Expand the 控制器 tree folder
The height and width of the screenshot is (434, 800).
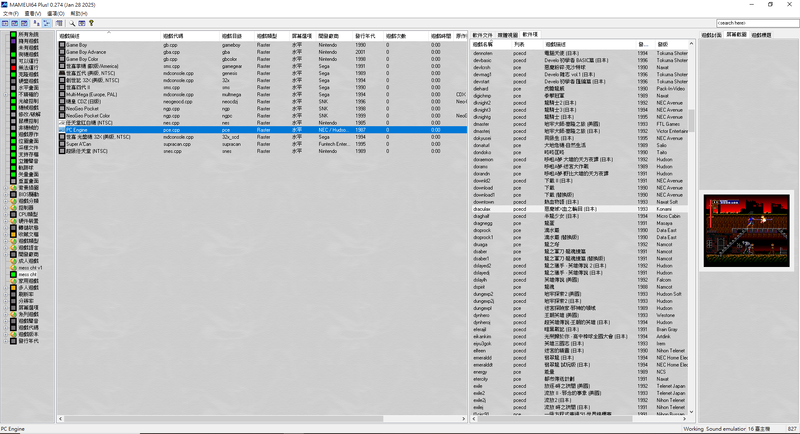tap(6, 208)
